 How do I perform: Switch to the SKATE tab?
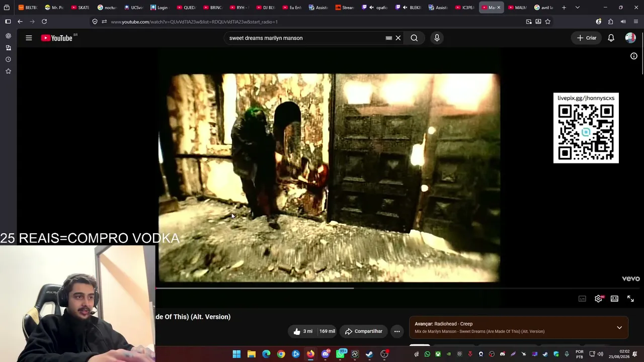pyautogui.click(x=80, y=8)
